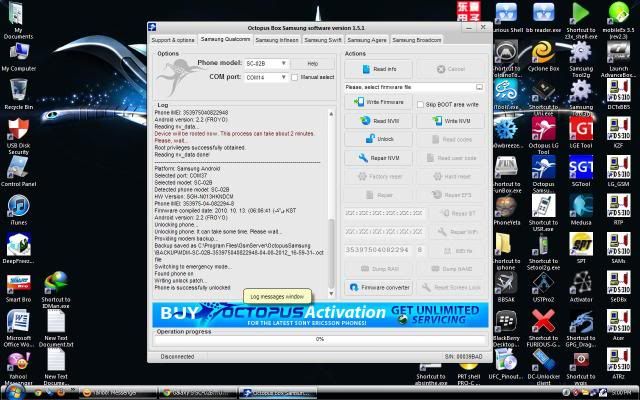Click the Help button beside Phone model
Screen dimensions: 640x400
[313, 64]
